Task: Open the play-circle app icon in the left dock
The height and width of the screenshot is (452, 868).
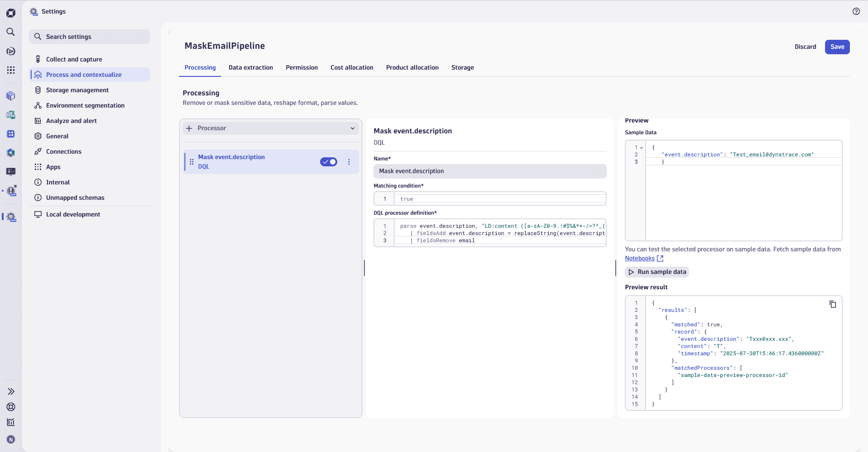Action: click(11, 51)
